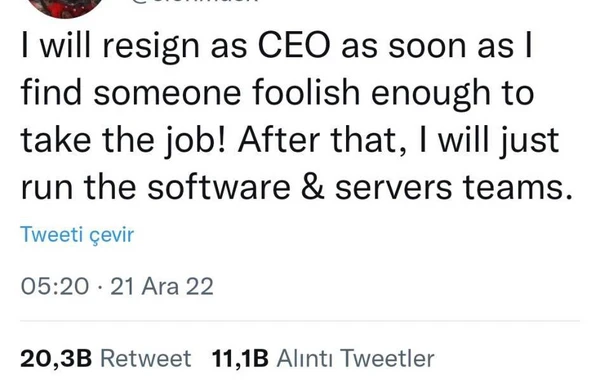This screenshot has width=600, height=380.
Task: Click the word CEO in the tweet
Action: click(294, 46)
